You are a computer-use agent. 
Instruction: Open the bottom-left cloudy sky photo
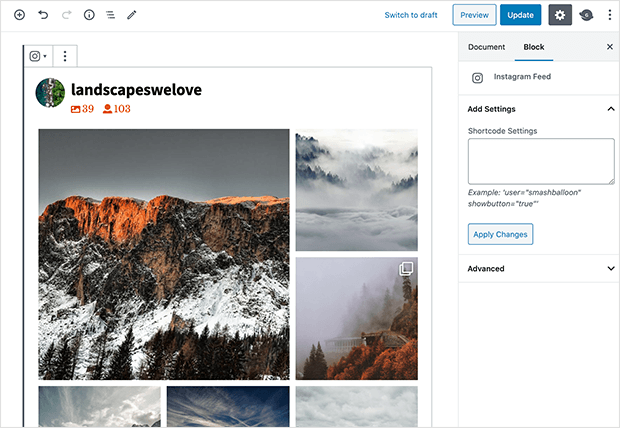[x=100, y=407]
